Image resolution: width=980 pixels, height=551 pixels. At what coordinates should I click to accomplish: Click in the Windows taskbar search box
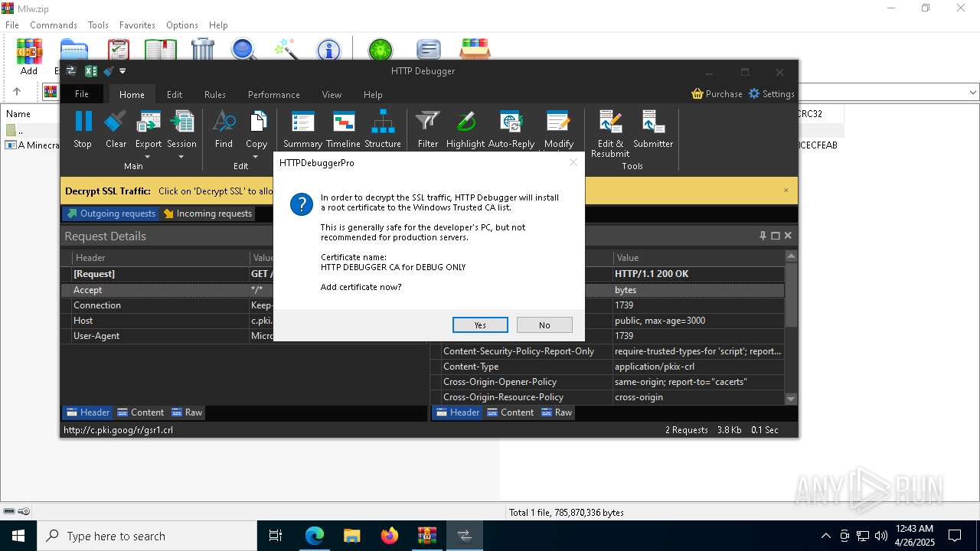(x=147, y=536)
